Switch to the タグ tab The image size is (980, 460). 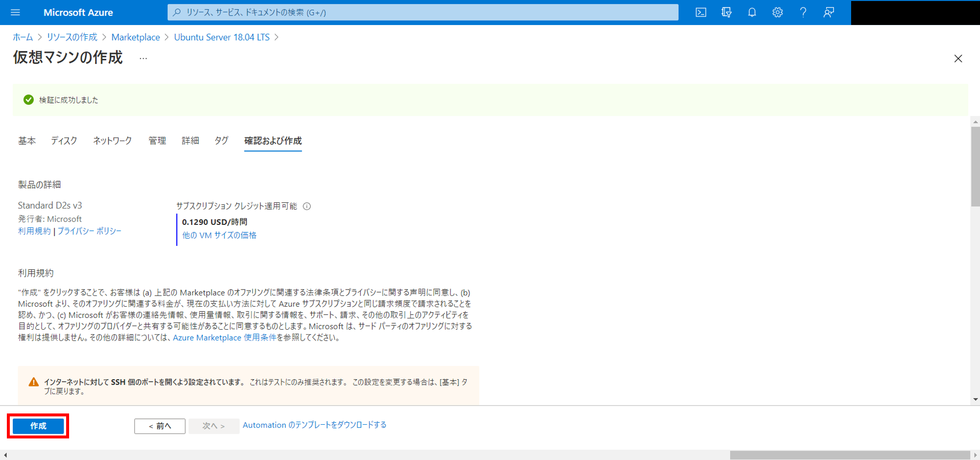(221, 141)
